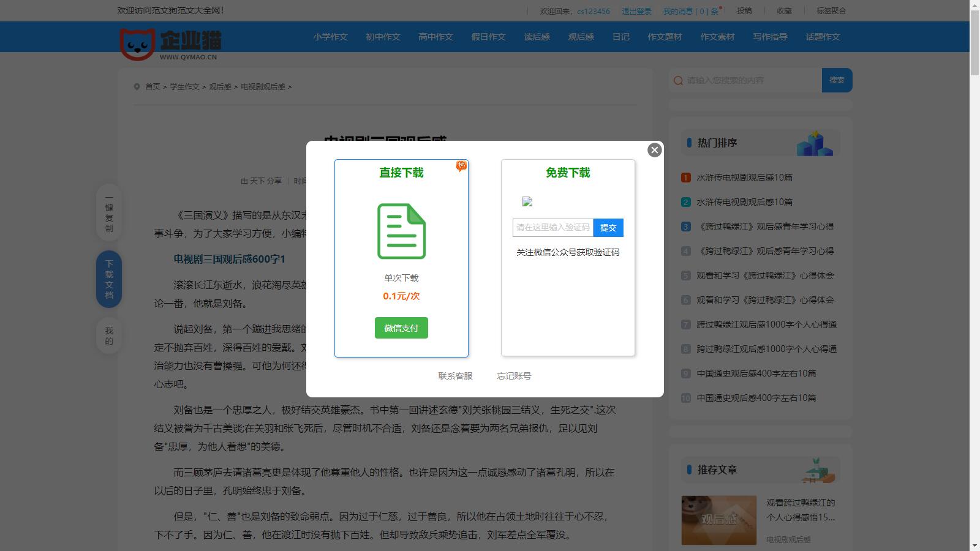Select the blue 下载文档 side tab

pyautogui.click(x=108, y=279)
